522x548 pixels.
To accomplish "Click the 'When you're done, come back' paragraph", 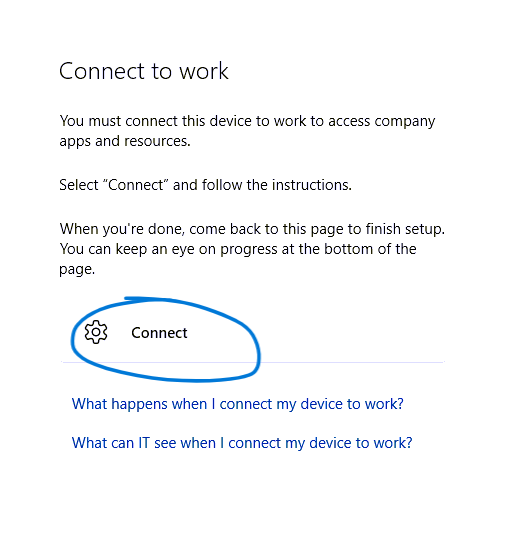I will 252,249.
